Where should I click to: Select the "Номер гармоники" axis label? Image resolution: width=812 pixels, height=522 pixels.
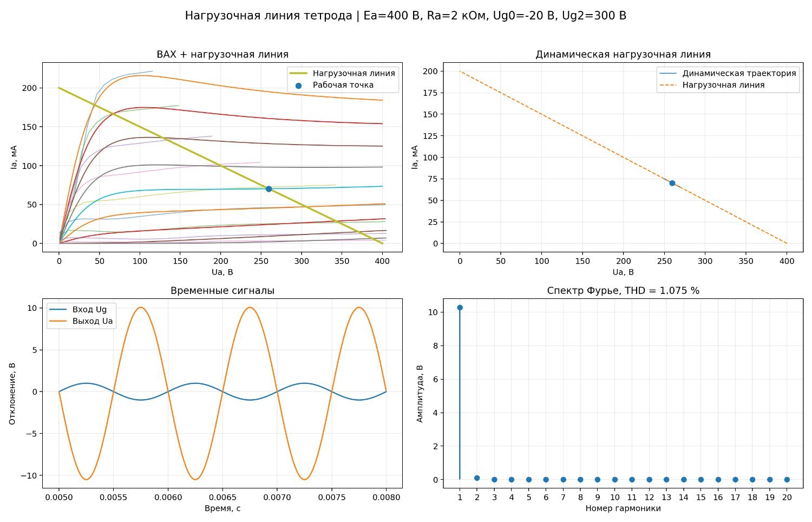[623, 508]
